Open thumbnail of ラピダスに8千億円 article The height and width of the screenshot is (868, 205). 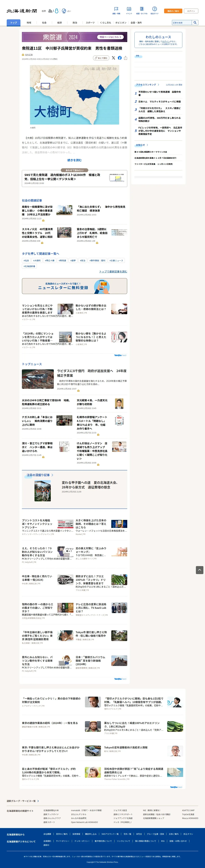click(38, 379)
